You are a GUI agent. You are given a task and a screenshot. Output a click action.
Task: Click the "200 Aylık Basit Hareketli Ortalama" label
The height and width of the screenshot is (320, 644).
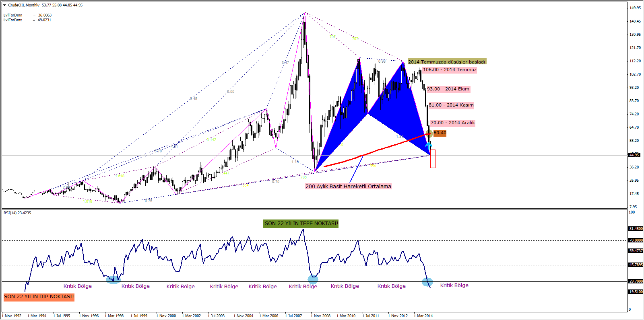[348, 186]
